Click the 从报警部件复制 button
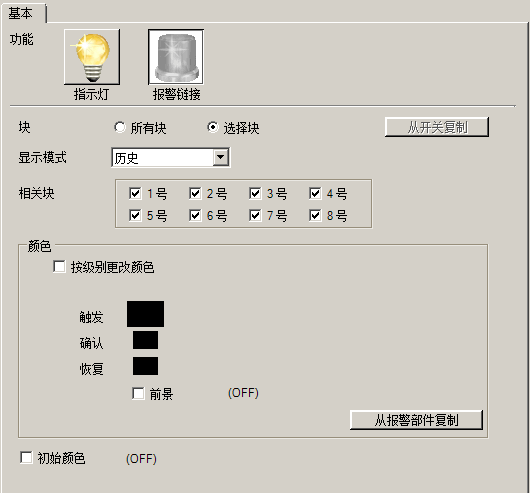This screenshot has width=530, height=493. click(416, 420)
